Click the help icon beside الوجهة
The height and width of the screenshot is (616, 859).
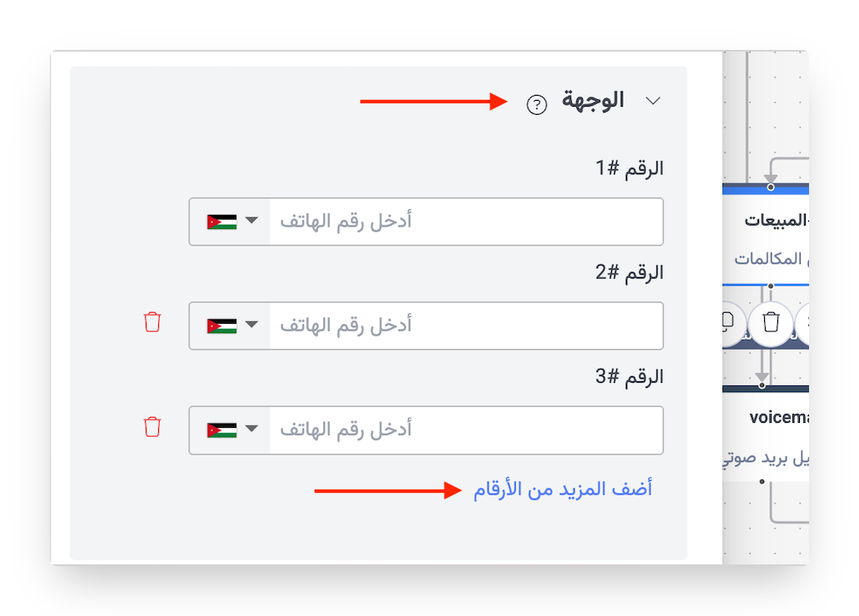point(537,105)
